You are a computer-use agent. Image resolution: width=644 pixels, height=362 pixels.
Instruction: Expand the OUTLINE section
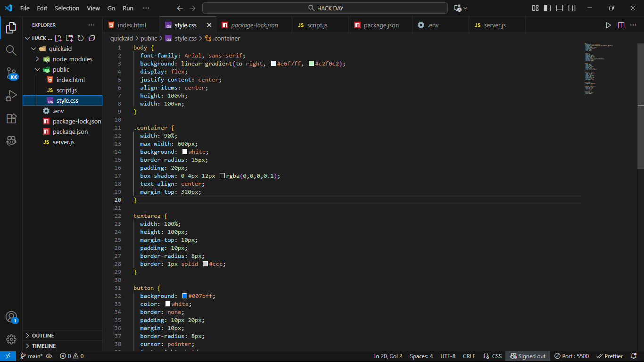pyautogui.click(x=62, y=336)
